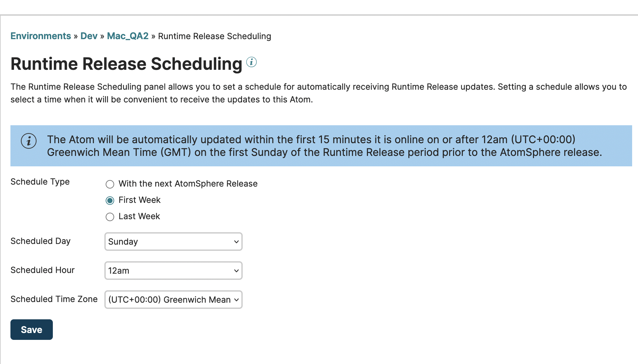Click the Scheduled Hour field label
The width and height of the screenshot is (638, 364).
pyautogui.click(x=42, y=270)
